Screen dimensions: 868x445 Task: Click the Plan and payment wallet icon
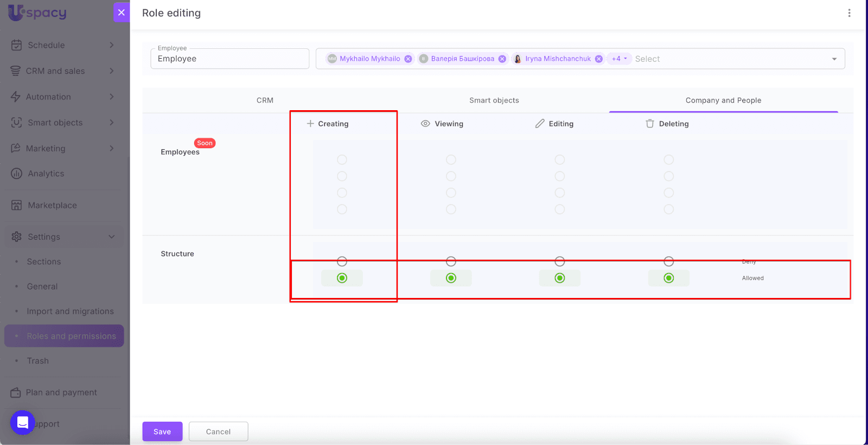16,392
